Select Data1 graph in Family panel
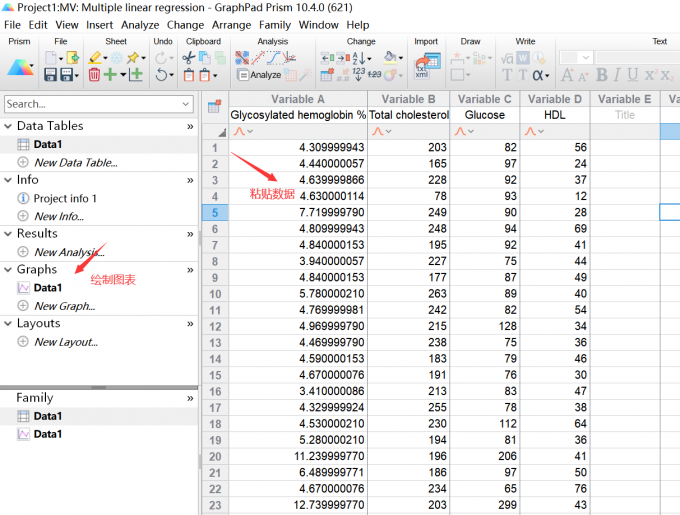This screenshot has width=680, height=515. pyautogui.click(x=48, y=434)
